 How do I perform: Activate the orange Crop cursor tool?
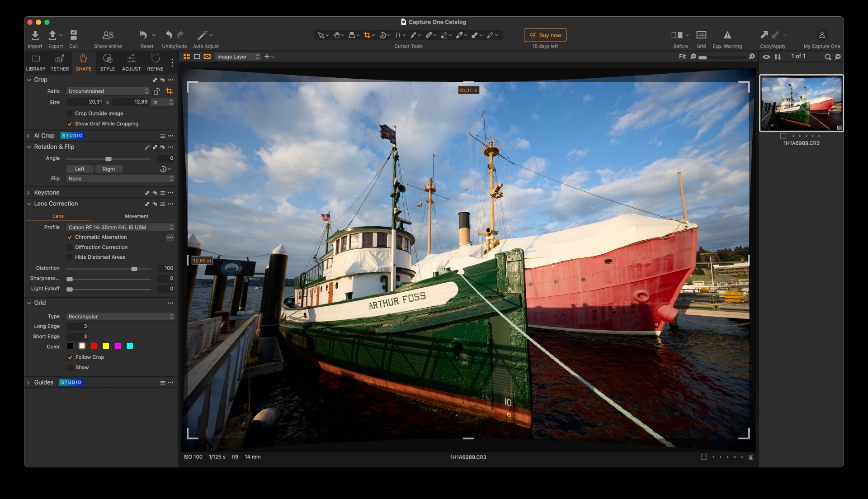tap(367, 35)
